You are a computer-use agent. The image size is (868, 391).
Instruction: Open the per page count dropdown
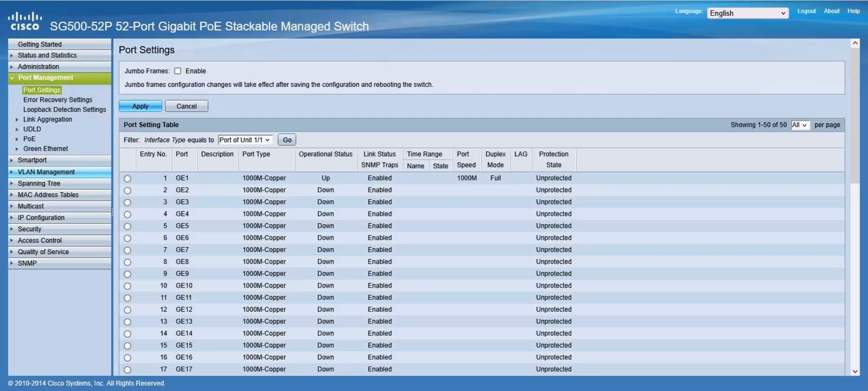coord(800,125)
